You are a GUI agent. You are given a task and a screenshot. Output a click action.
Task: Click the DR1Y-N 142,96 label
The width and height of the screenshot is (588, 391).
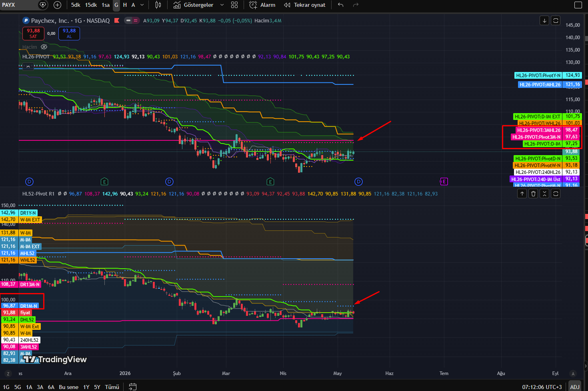point(19,213)
